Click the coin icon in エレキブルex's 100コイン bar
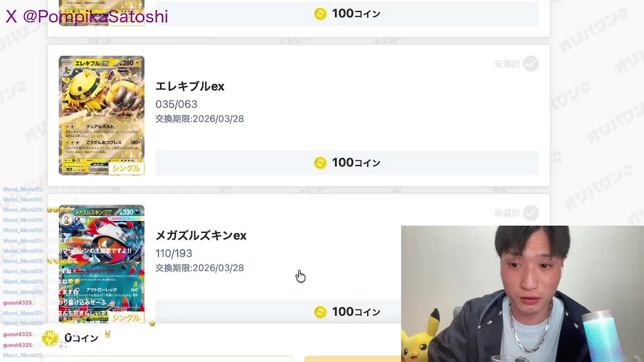Image resolution: width=644 pixels, height=362 pixels. [x=320, y=163]
